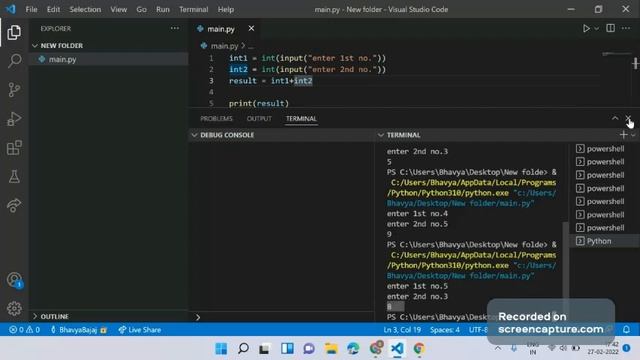Open the Terminal menu

[x=193, y=9]
